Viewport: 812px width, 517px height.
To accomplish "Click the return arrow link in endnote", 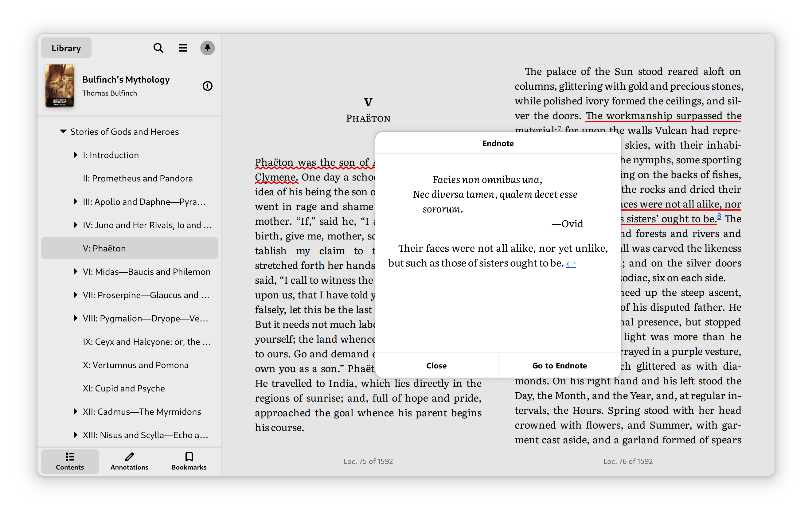I will point(571,263).
